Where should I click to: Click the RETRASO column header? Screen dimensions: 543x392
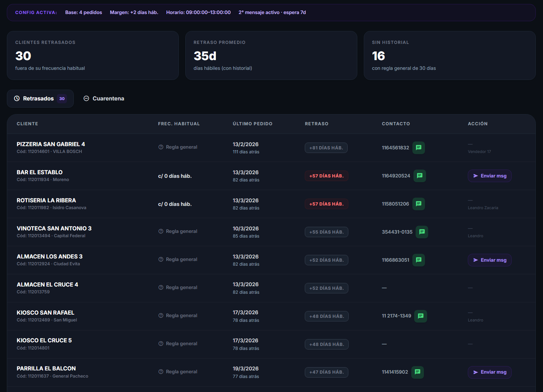click(317, 124)
